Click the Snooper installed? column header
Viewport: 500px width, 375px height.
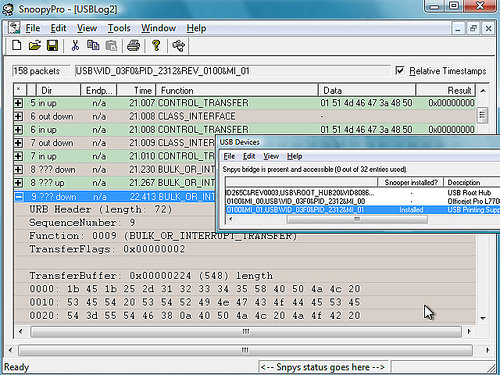click(410, 182)
